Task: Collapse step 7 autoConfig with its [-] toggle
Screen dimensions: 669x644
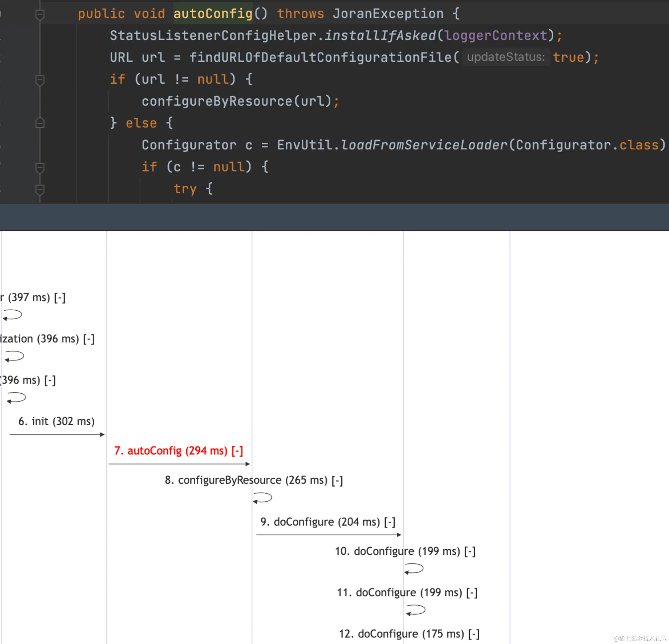Action: [237, 451]
